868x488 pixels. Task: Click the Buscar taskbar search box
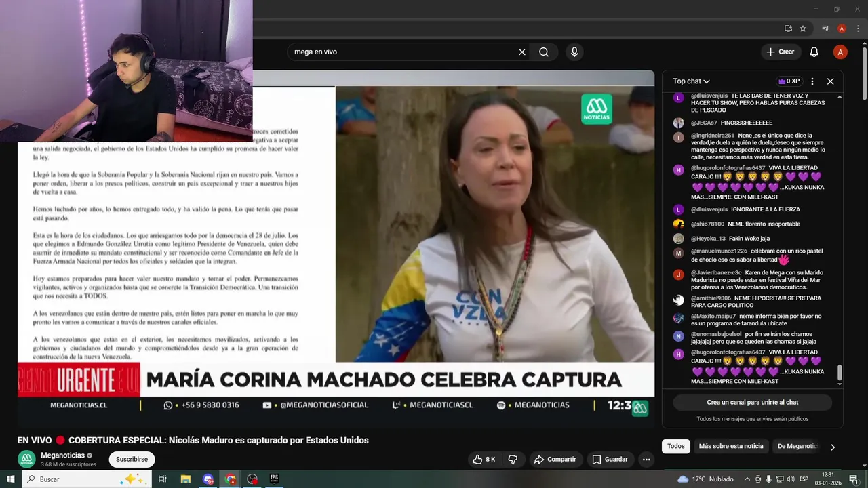tap(86, 479)
